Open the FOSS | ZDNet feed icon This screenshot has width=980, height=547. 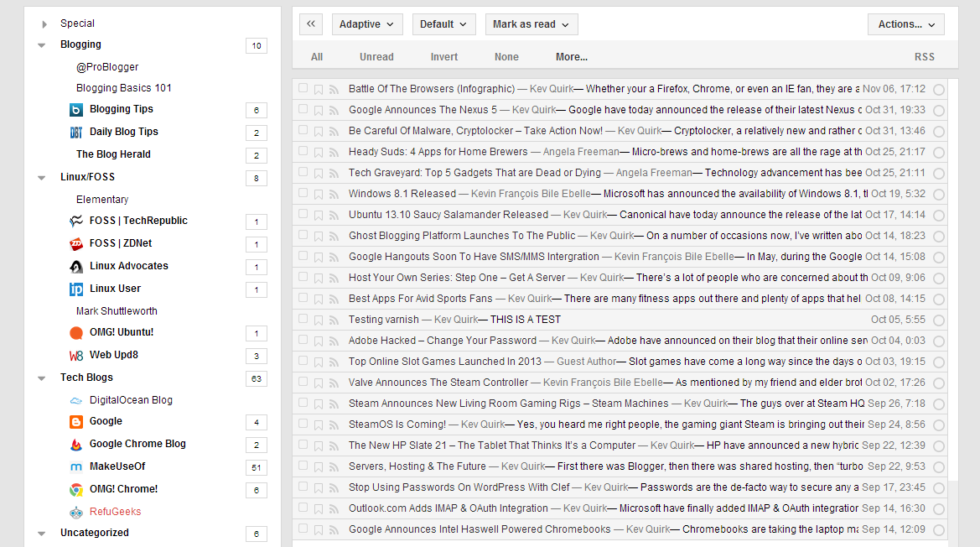[76, 244]
